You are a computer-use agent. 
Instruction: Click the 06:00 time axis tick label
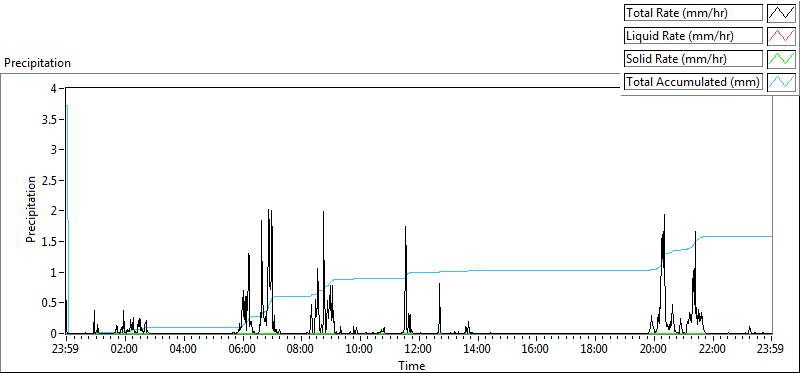[242, 350]
